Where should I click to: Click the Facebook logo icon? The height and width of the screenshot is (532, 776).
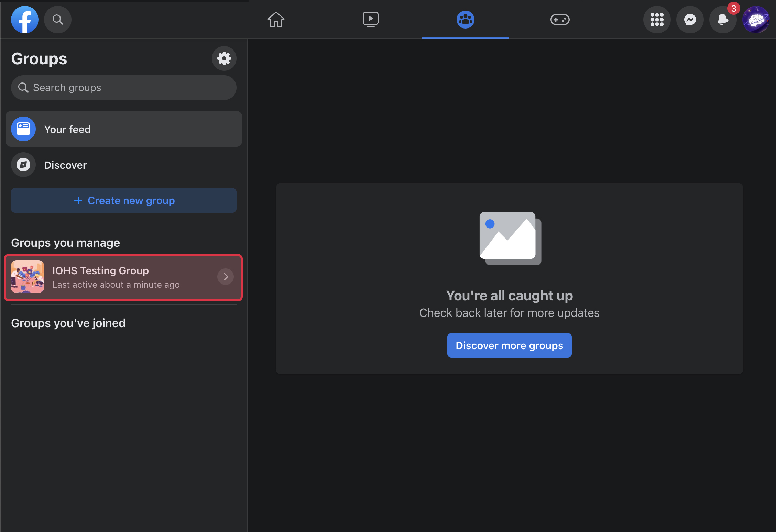pos(24,20)
